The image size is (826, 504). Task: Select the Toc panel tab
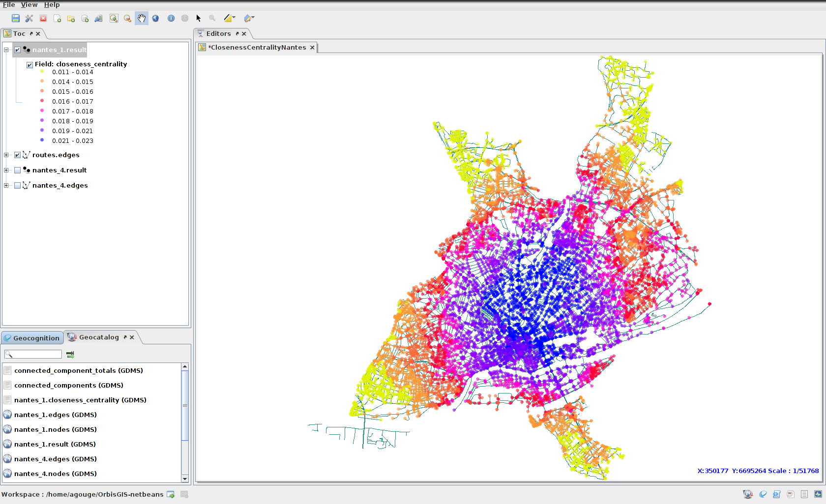[19, 33]
